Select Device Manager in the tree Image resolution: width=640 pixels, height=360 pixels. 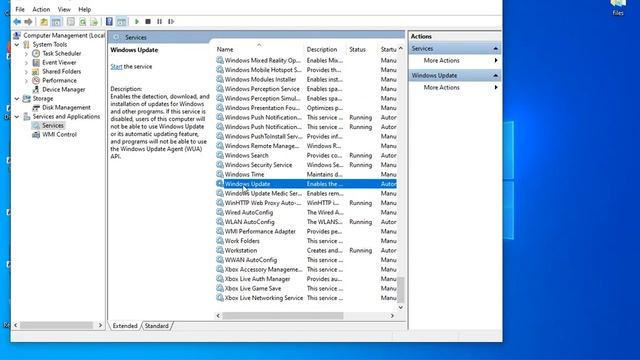(x=64, y=89)
